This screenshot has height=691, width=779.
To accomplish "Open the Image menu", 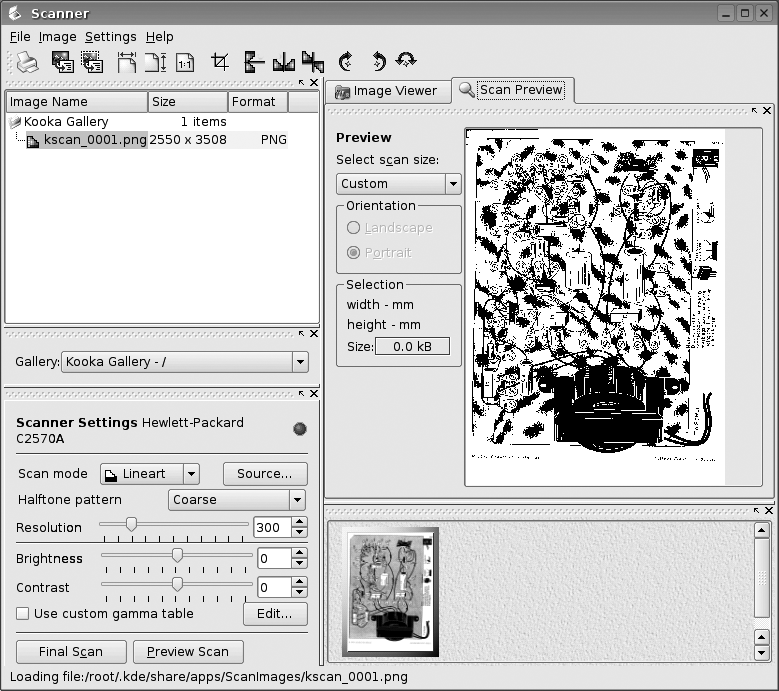I will coord(58,37).
